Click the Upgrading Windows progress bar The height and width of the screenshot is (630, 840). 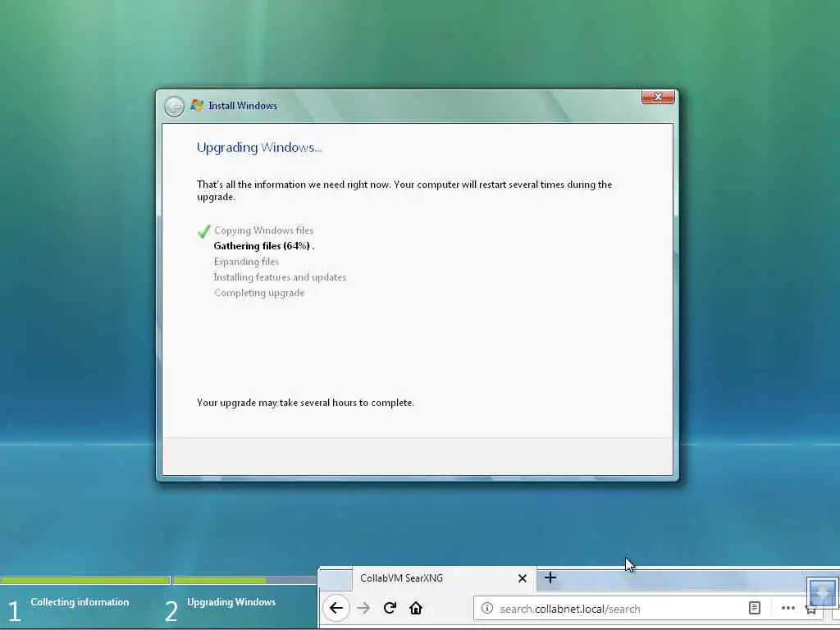click(x=244, y=580)
